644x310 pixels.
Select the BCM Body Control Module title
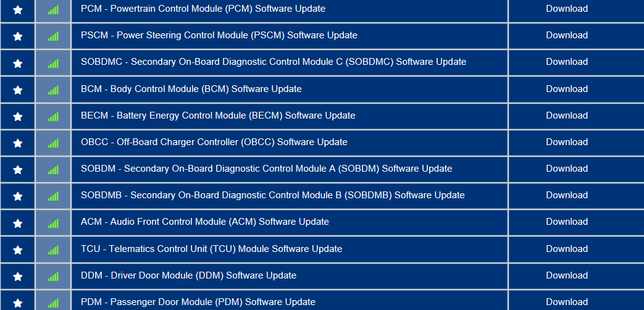coord(191,89)
